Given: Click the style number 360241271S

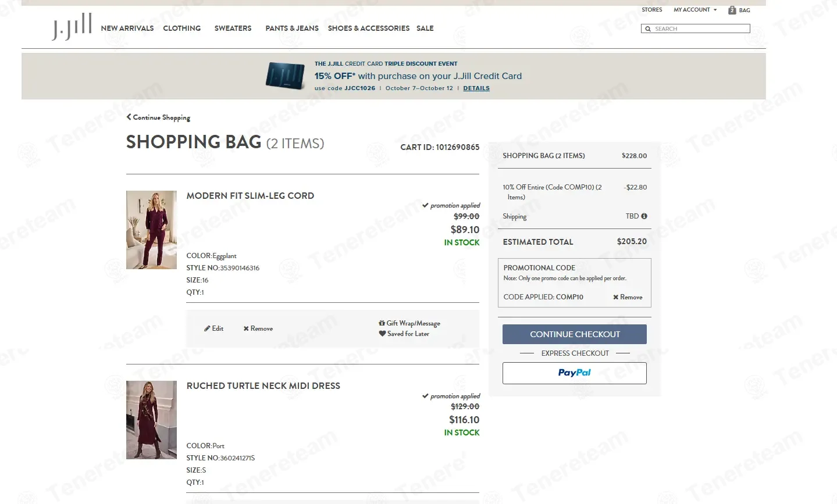Looking at the screenshot, I should tap(237, 458).
